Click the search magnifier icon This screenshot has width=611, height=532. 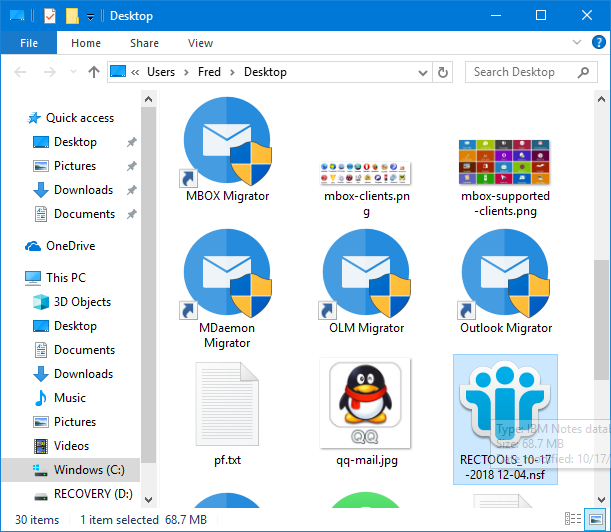[x=583, y=72]
